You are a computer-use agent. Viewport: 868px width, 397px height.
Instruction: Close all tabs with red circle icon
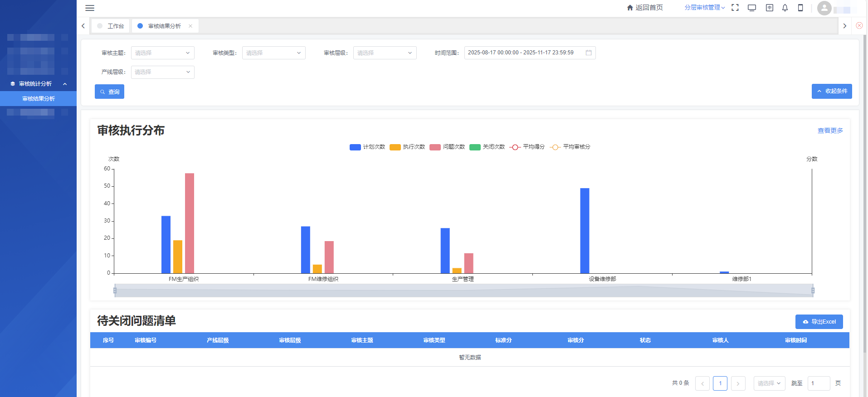point(859,25)
